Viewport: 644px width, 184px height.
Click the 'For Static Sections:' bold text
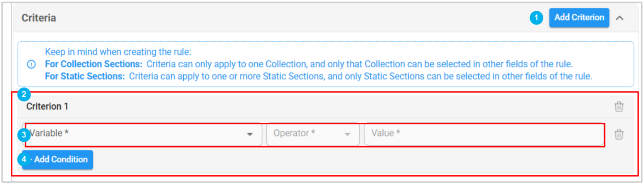pos(85,77)
